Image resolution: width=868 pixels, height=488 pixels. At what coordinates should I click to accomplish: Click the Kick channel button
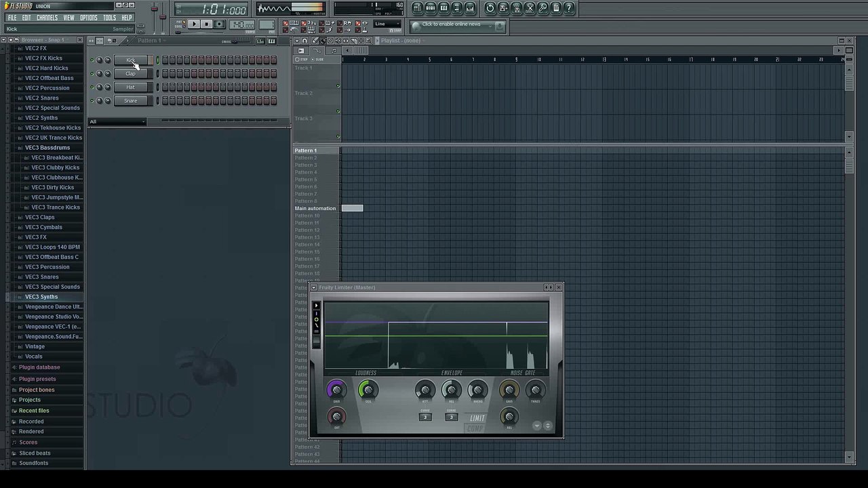[x=131, y=60]
